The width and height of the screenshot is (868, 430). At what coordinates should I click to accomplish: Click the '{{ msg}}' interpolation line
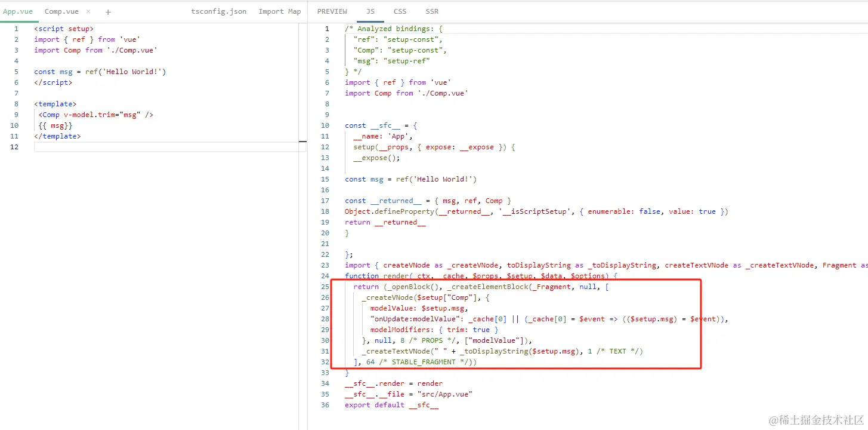55,125
